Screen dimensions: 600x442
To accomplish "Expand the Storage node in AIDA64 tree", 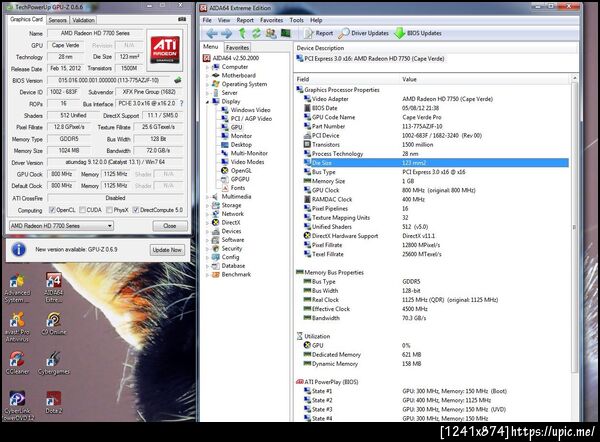I will pyautogui.click(x=208, y=206).
